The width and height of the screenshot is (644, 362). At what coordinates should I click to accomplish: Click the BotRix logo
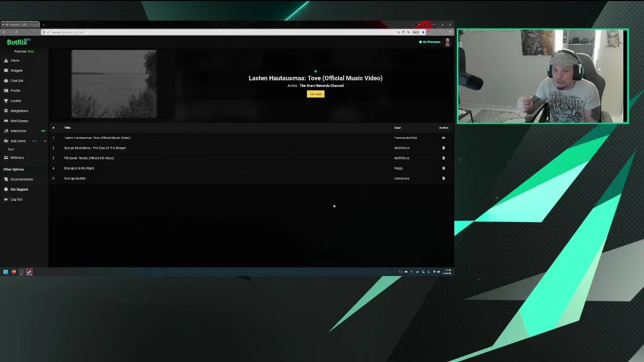(x=18, y=42)
